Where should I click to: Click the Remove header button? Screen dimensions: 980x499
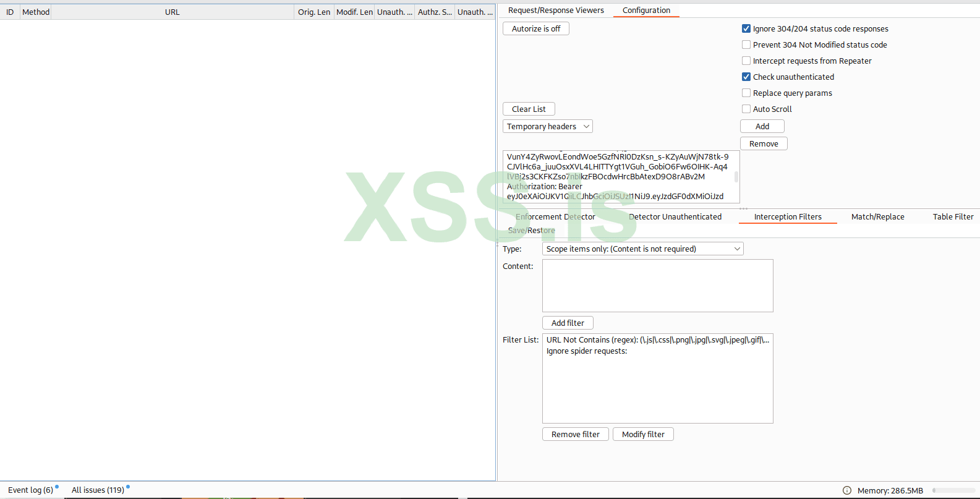click(x=764, y=143)
